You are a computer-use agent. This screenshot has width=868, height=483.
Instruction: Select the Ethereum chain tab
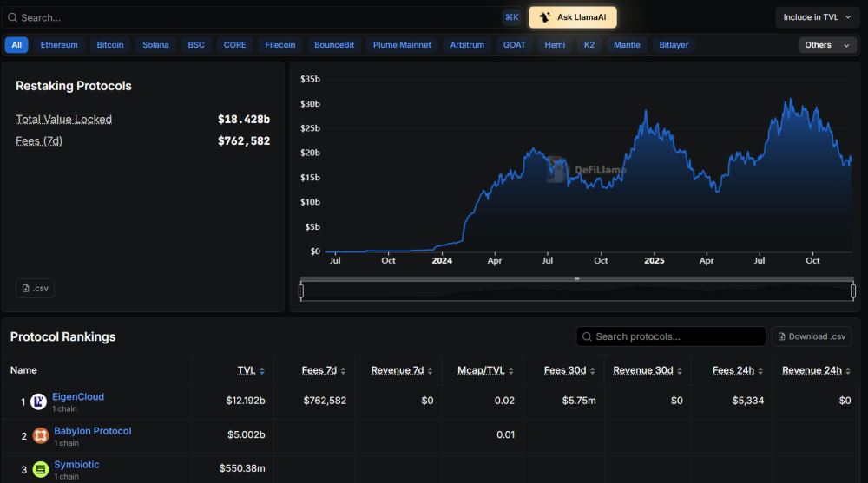tap(59, 45)
